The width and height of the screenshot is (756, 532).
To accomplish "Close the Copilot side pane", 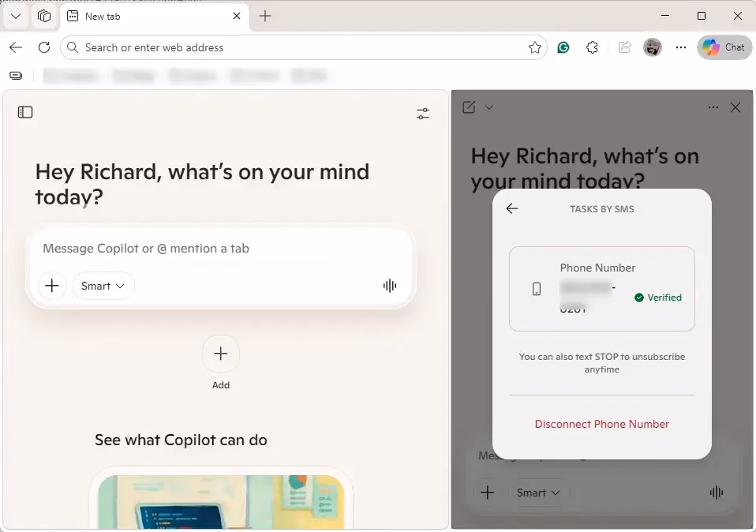I will click(x=735, y=107).
